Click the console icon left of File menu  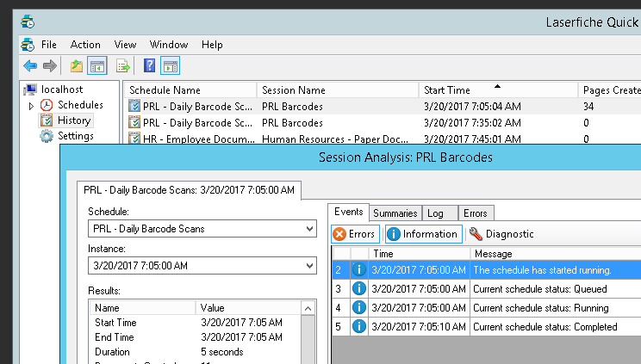pos(28,45)
